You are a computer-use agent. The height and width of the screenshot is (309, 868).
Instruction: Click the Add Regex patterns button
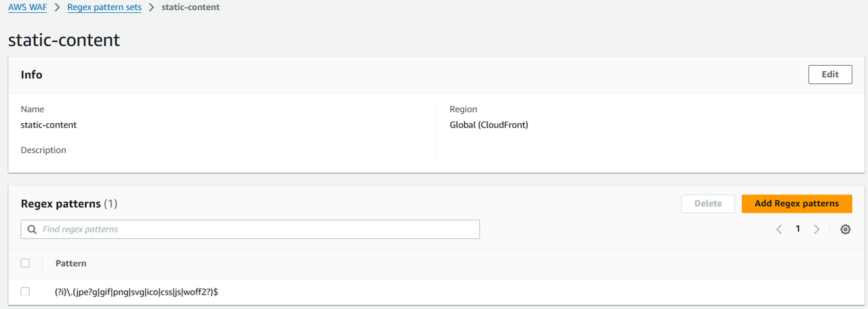click(x=796, y=203)
